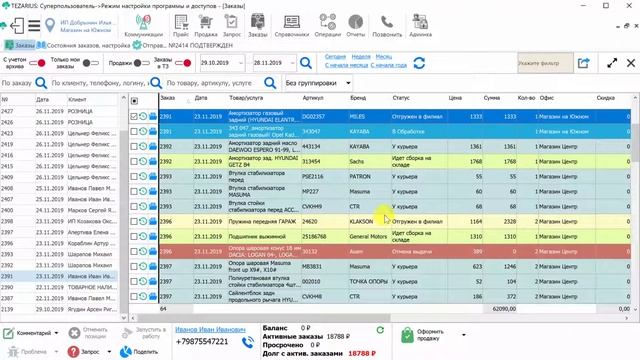Open history icon for MILES row

pyautogui.click(x=143, y=116)
